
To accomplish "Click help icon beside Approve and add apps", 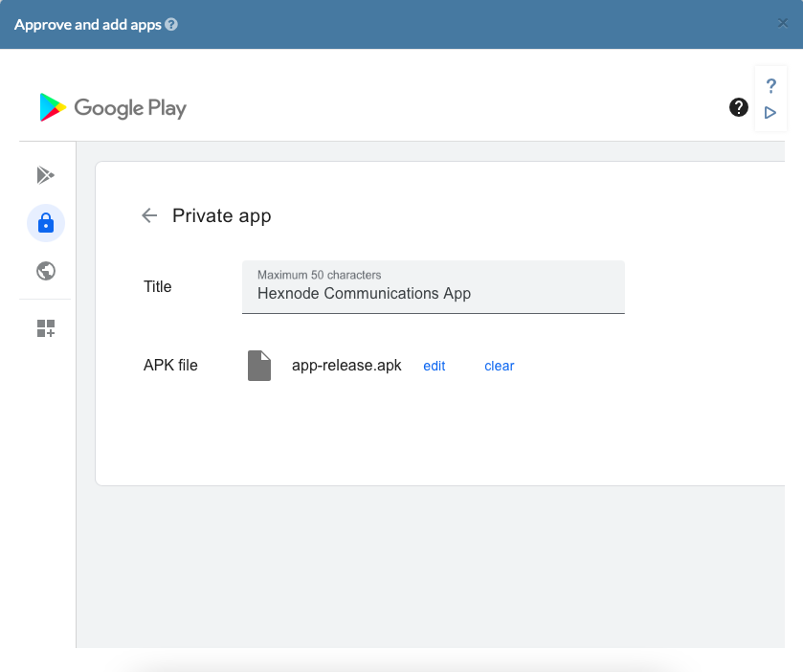I will (171, 25).
